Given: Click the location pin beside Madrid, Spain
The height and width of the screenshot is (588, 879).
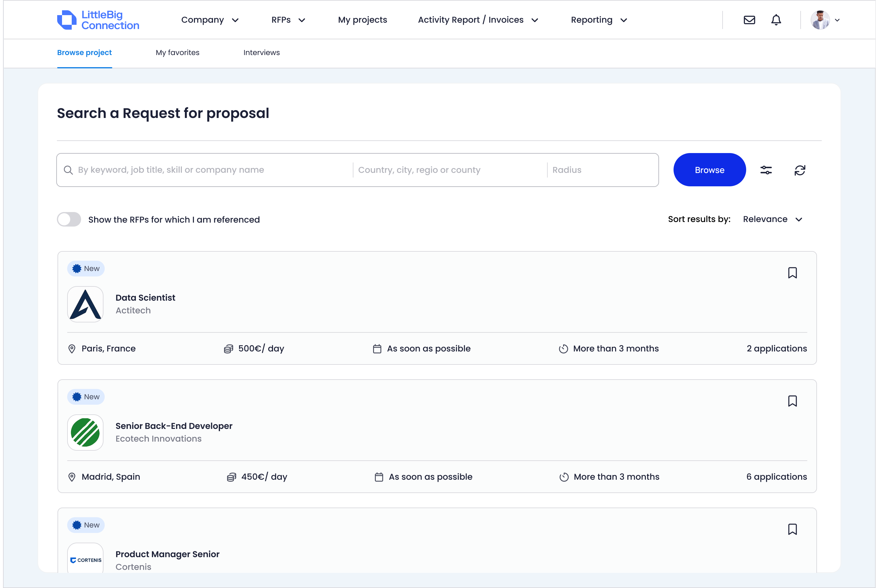Looking at the screenshot, I should tap(72, 477).
